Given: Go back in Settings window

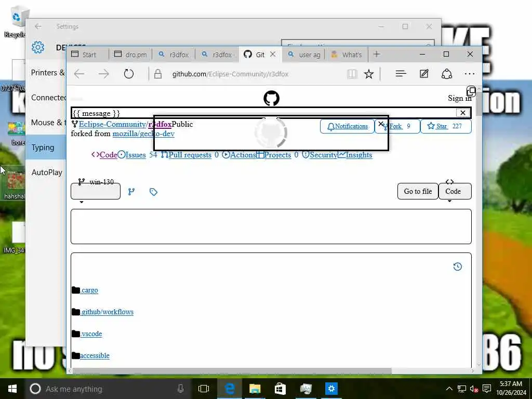Looking at the screenshot, I should 38,26.
